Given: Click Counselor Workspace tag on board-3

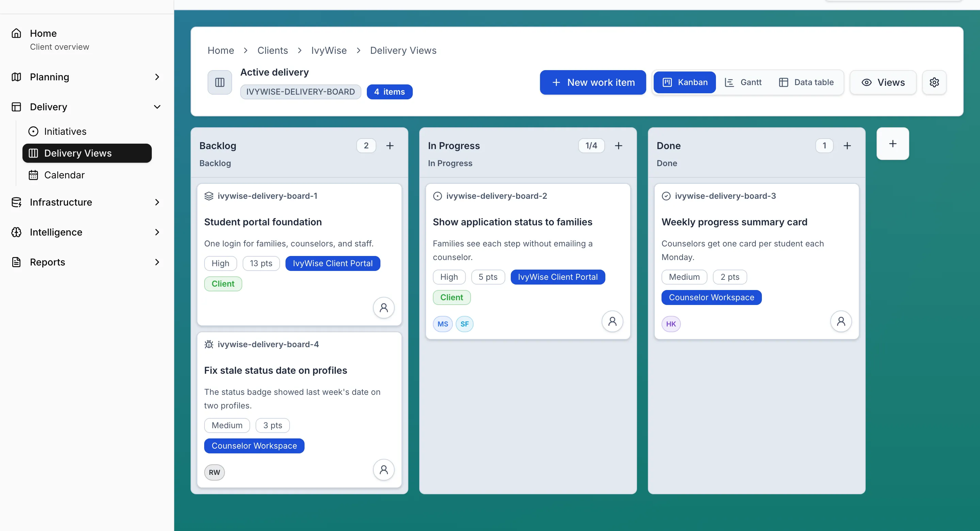Looking at the screenshot, I should pos(712,297).
